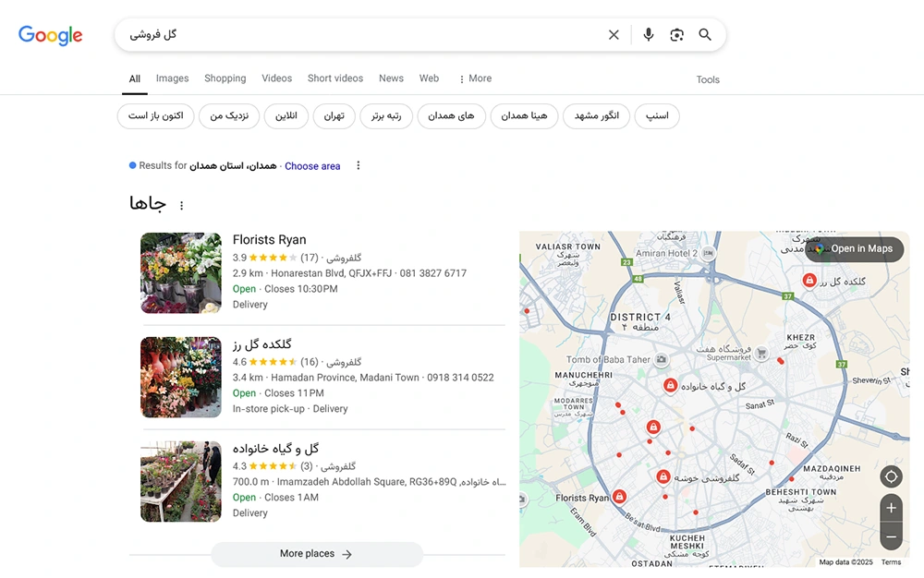Image resolution: width=924 pixels, height=578 pixels.
Task: Open the گل و گیاه خانواده listing title
Action: coord(275,448)
